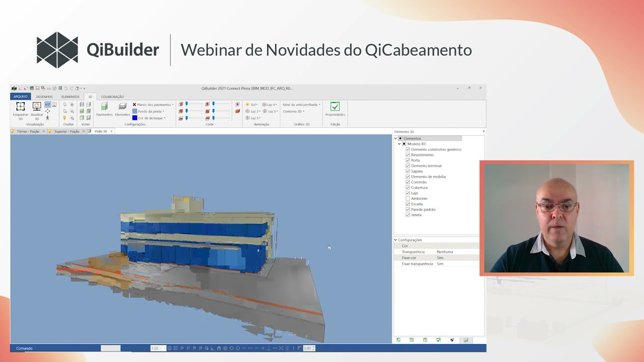This screenshot has height=362, width=644.
Task: Uncheck the Janela checkbox
Action: click(408, 215)
